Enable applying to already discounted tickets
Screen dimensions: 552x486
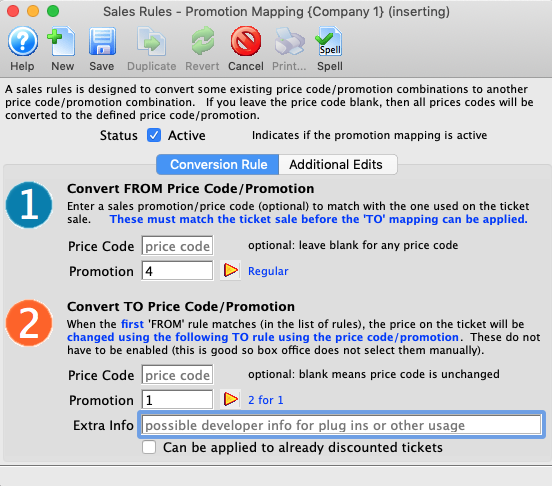point(149,447)
